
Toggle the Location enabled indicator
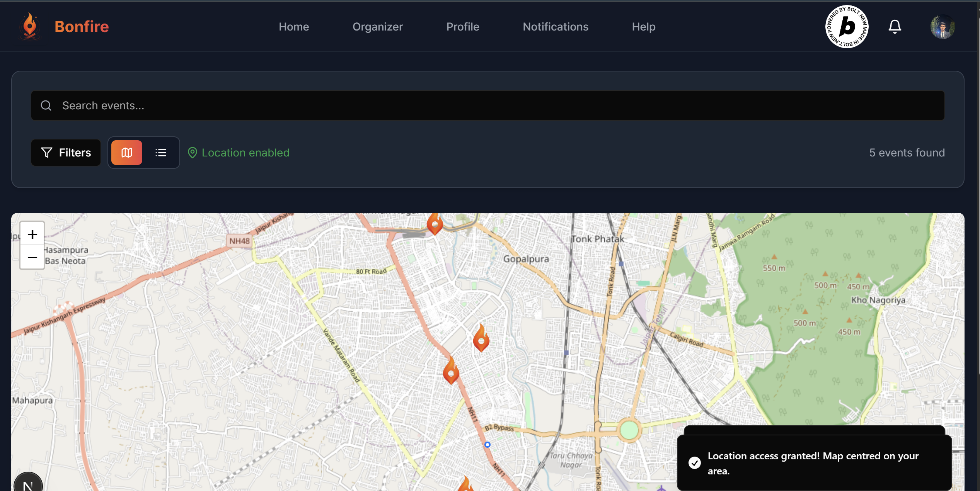pyautogui.click(x=239, y=153)
